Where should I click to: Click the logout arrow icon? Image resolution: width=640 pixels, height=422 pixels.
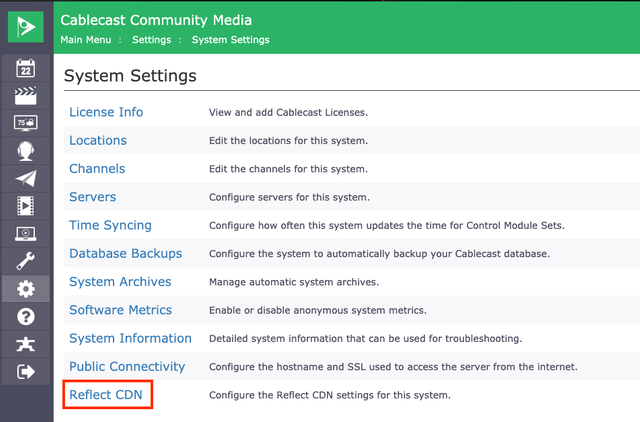coord(26,372)
